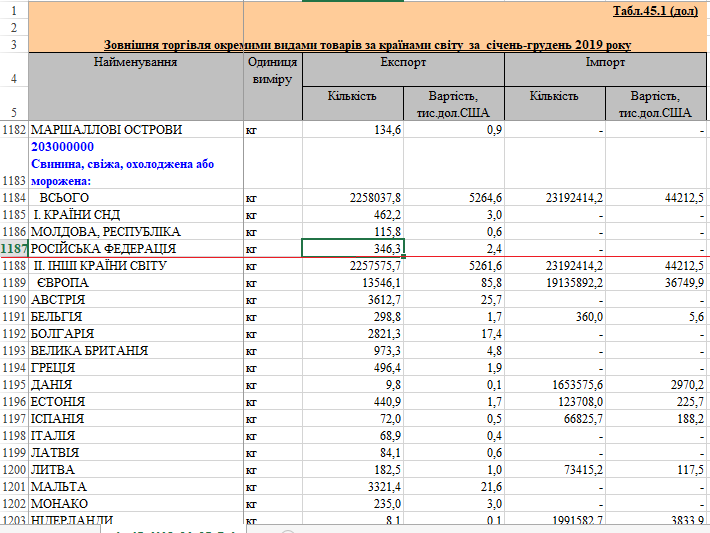Click header cell 'Найменування'
Viewport: 710px width, 533px height.
pyautogui.click(x=136, y=86)
